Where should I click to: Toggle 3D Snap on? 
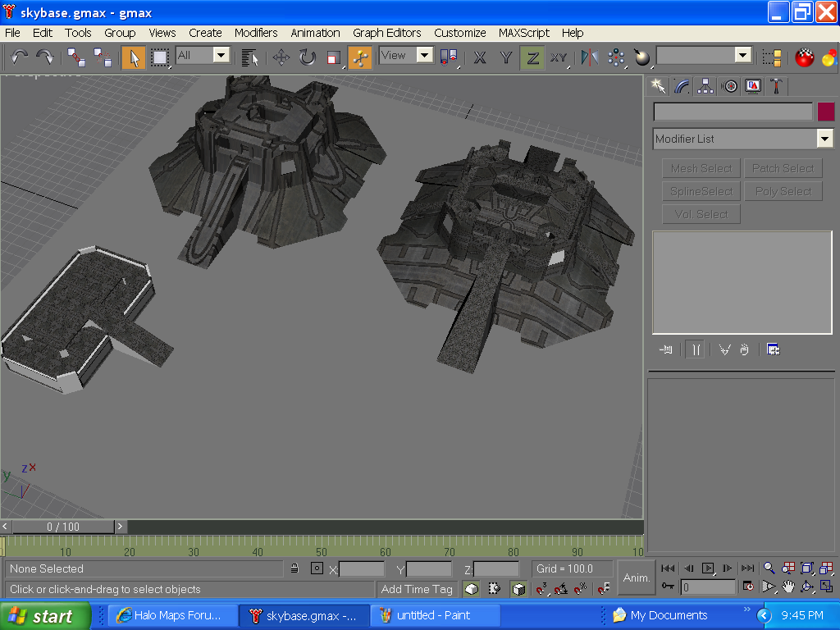[540, 588]
